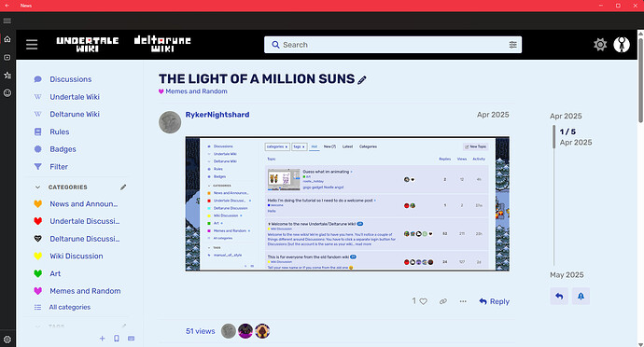Like the post with heart icon
The image size is (644, 347).
(x=423, y=301)
